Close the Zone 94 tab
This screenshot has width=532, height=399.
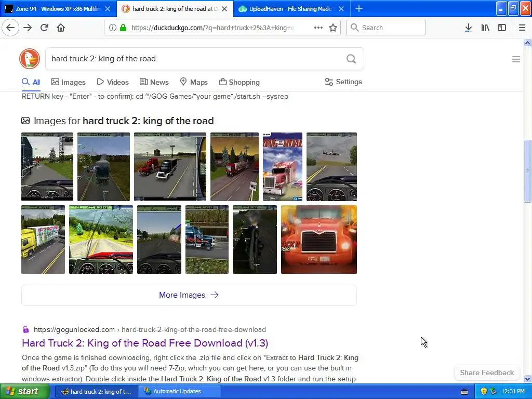pos(108,9)
